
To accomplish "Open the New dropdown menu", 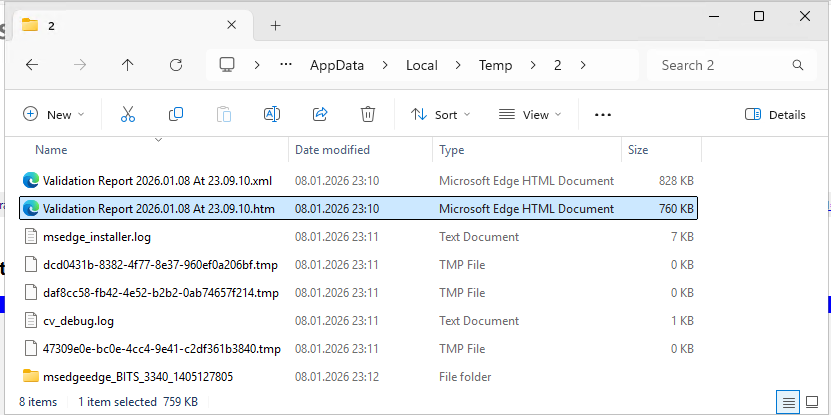I will (x=54, y=115).
